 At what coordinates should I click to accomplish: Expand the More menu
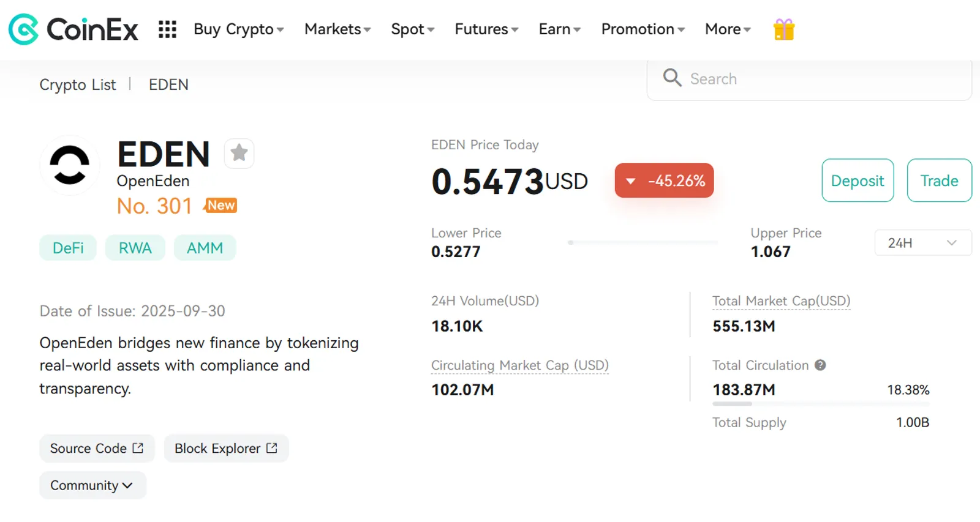(x=728, y=29)
